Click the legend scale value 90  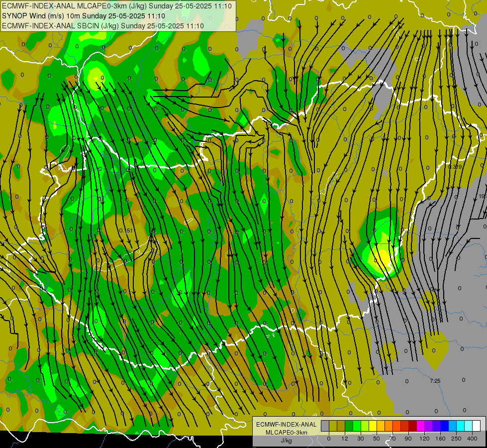408,439
